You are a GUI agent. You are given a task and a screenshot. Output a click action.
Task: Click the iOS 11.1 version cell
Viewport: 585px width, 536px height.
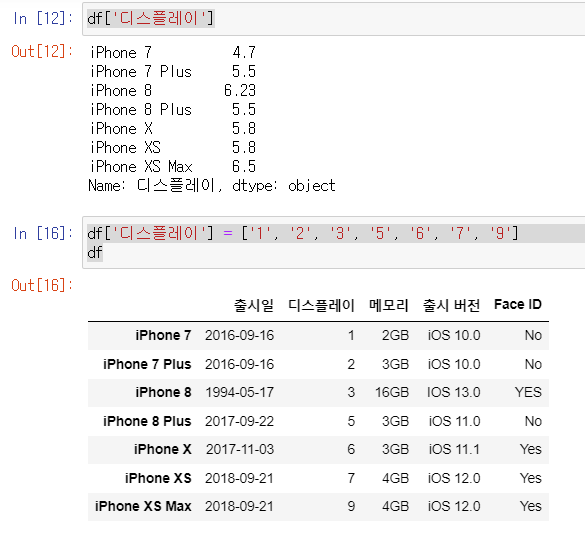pos(454,449)
